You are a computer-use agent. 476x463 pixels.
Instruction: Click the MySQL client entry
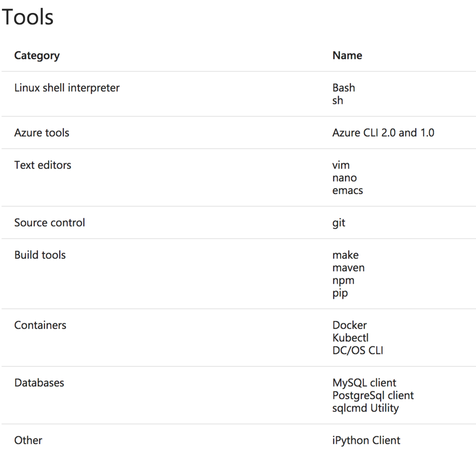364,383
